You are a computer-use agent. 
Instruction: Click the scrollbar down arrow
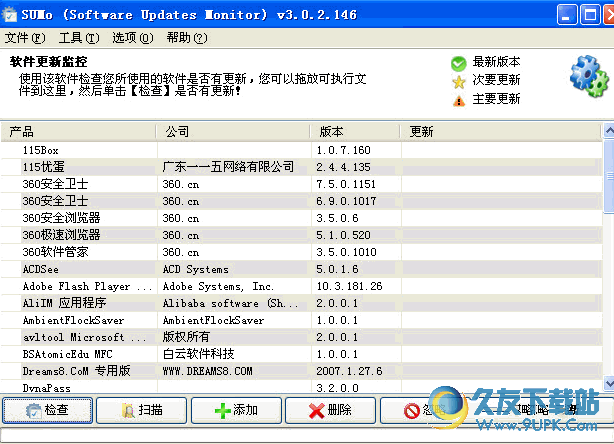(609, 383)
